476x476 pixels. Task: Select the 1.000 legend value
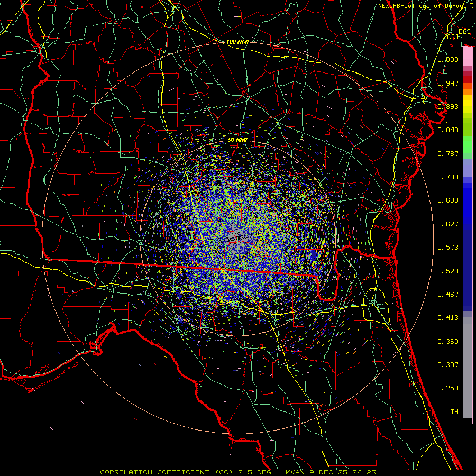pyautogui.click(x=448, y=59)
